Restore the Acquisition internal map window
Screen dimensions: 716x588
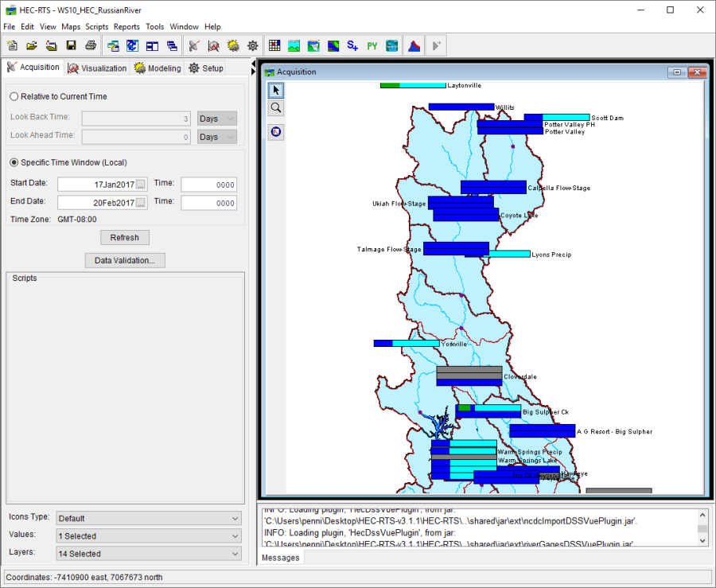click(677, 72)
